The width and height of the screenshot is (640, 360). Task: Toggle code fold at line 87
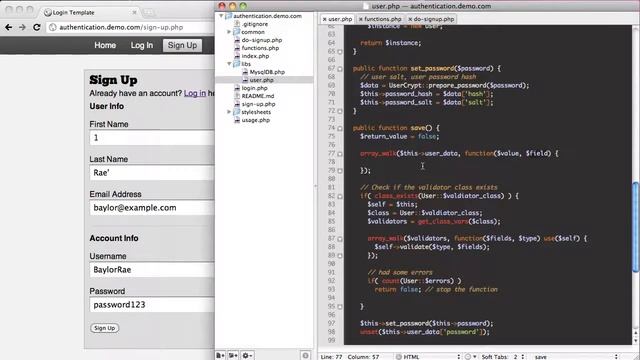(x=340, y=239)
